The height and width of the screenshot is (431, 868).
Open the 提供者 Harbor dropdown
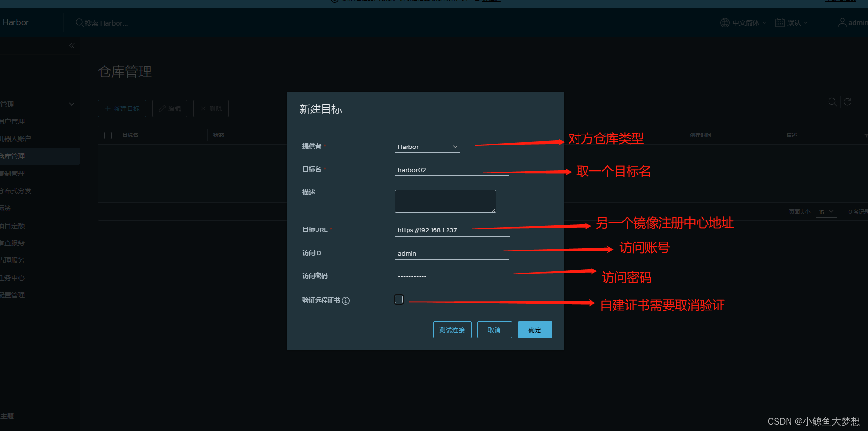tap(427, 147)
